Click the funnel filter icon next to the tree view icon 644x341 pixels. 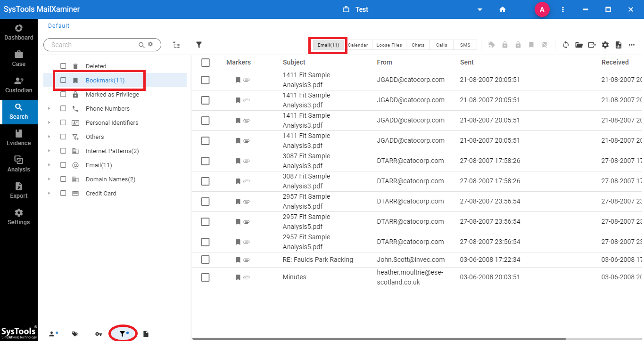[199, 45]
